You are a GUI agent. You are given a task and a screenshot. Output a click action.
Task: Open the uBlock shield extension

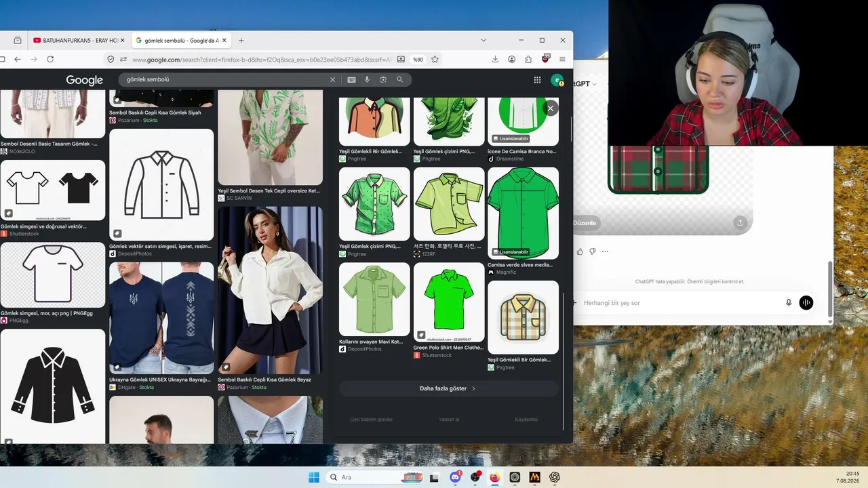click(545, 59)
